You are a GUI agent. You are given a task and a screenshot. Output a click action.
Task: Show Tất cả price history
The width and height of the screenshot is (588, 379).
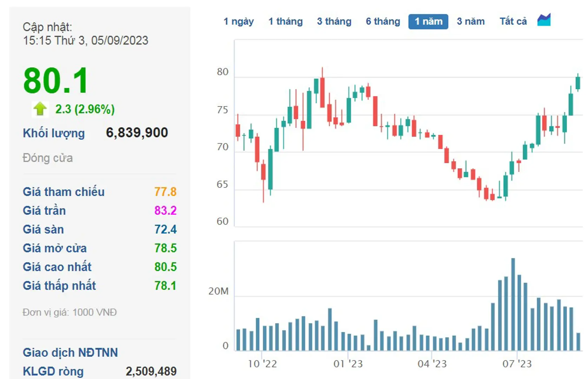[x=513, y=21]
